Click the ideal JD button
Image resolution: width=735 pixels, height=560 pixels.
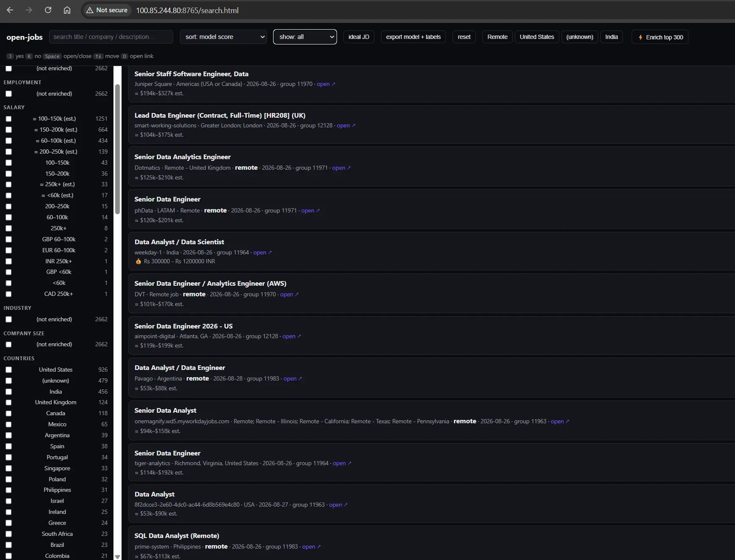359,37
